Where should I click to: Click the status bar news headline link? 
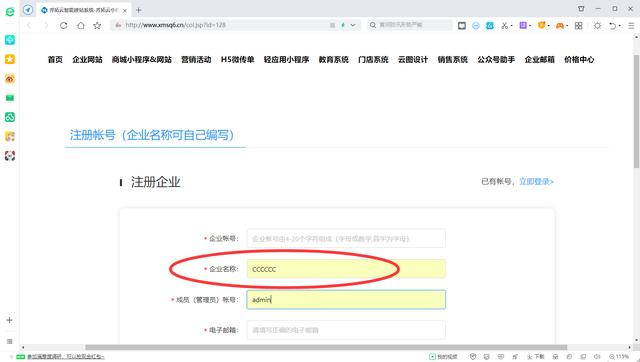click(65, 357)
